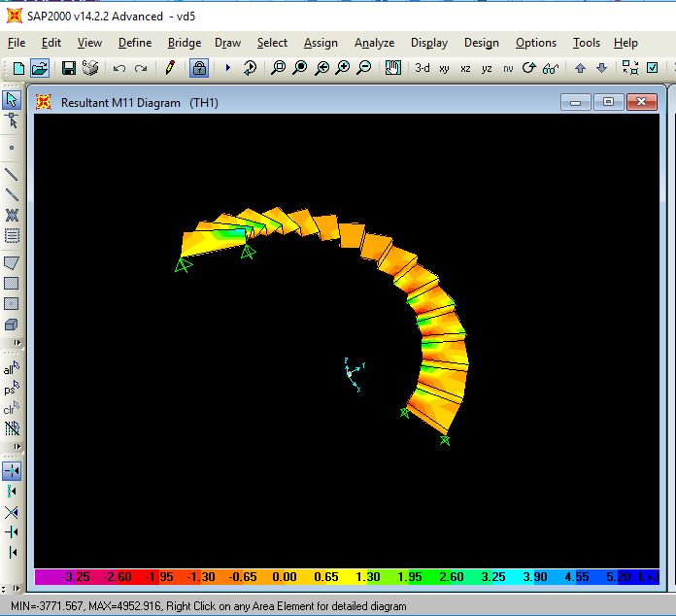Zoom in one step
Image resolution: width=676 pixels, height=616 pixels.
[x=343, y=68]
